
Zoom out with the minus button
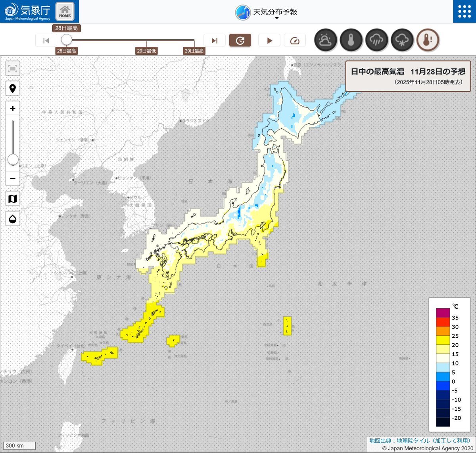click(13, 178)
